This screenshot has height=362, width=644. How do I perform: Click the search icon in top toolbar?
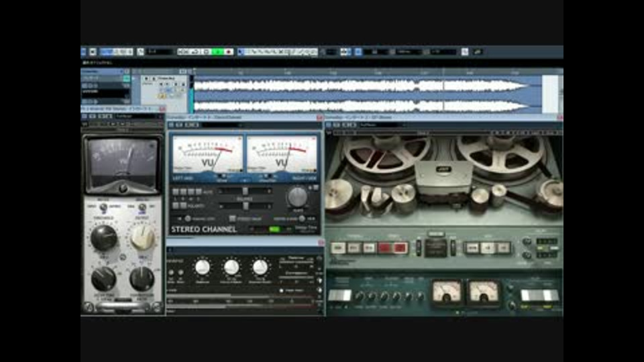[x=464, y=52]
